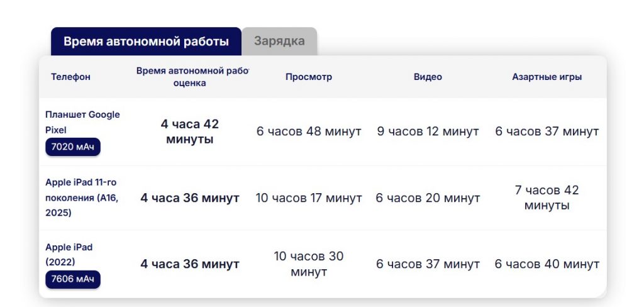Select the Время автономной работы tab
644x307 pixels.
click(x=146, y=42)
